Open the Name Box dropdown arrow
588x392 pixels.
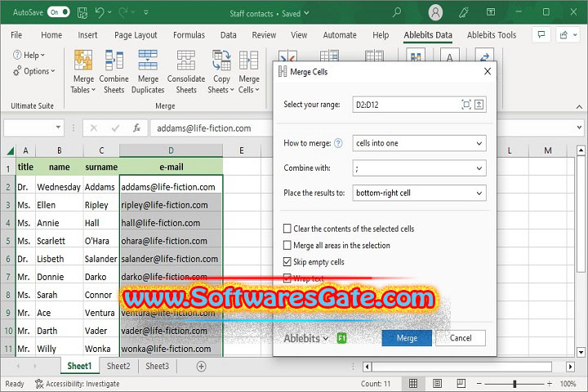coord(58,127)
